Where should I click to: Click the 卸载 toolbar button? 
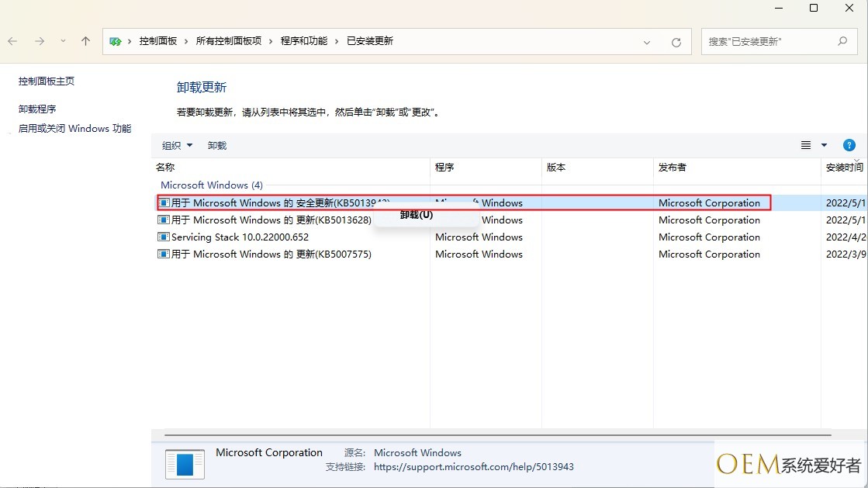tap(217, 146)
